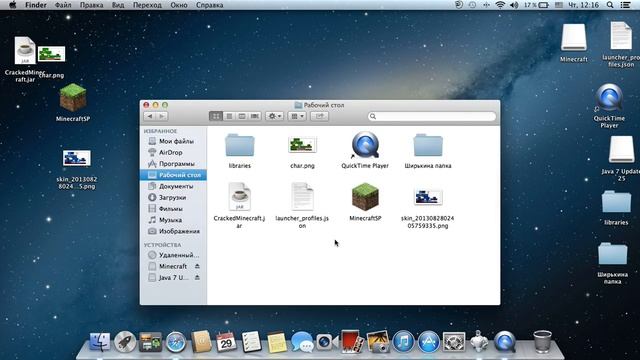Open the Справка menu
Screen dimensions: 640x360
209,5
